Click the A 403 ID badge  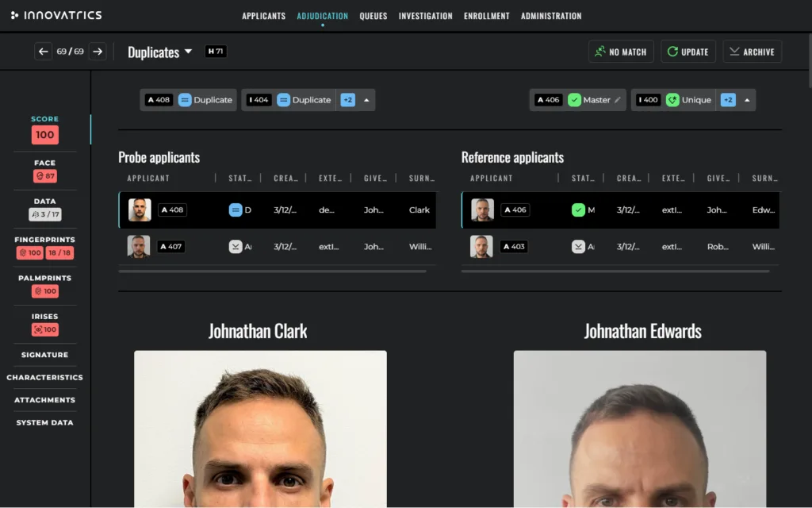[514, 247]
